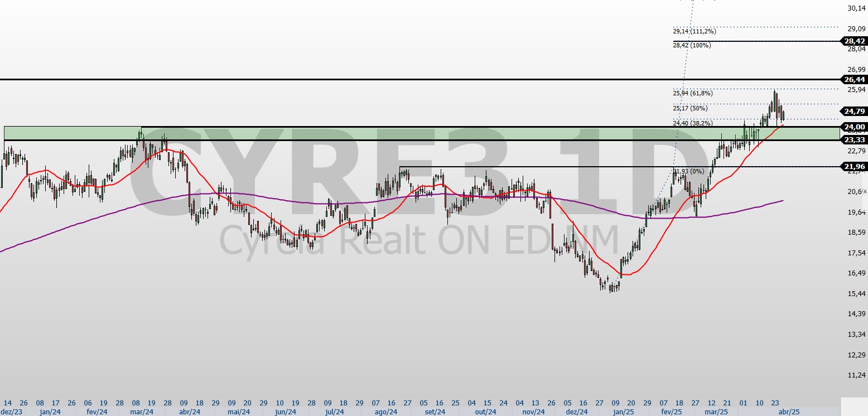The width and height of the screenshot is (868, 416).
Task: Select the 23,33 price level tag
Action: pos(854,140)
